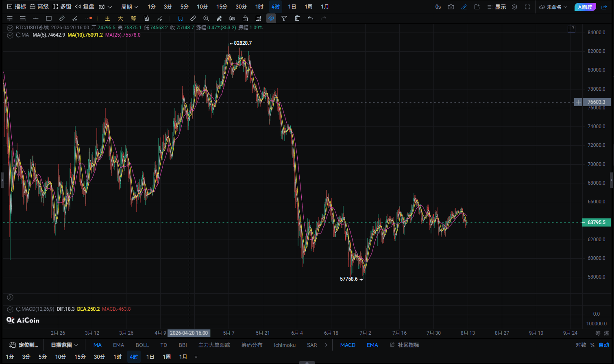Expand the left side panel handle
The image size is (614, 364).
click(x=2, y=180)
